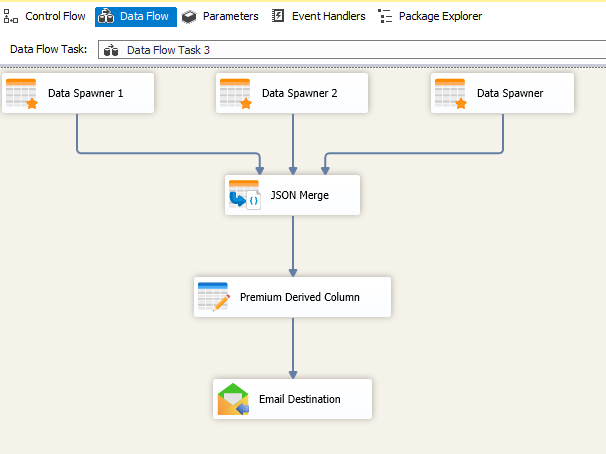Select the Data Flow tab

coord(136,16)
